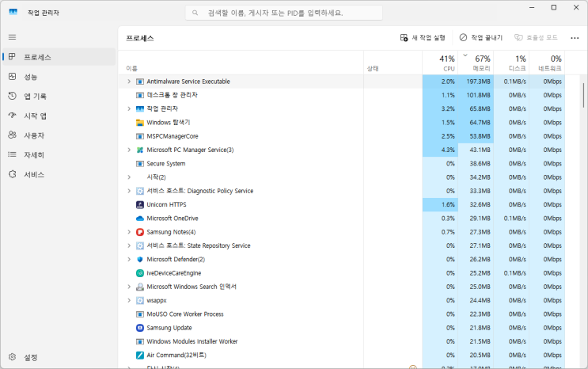Open the 앱 기록 page
The height and width of the screenshot is (369, 588).
tap(59, 96)
